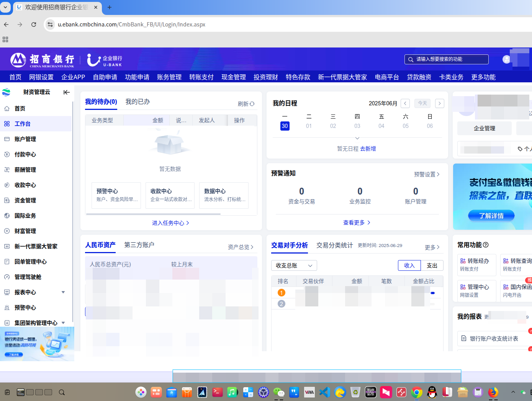
Task: Expand the 集团架构管理中心 sidebar arrow
Action: [63, 323]
